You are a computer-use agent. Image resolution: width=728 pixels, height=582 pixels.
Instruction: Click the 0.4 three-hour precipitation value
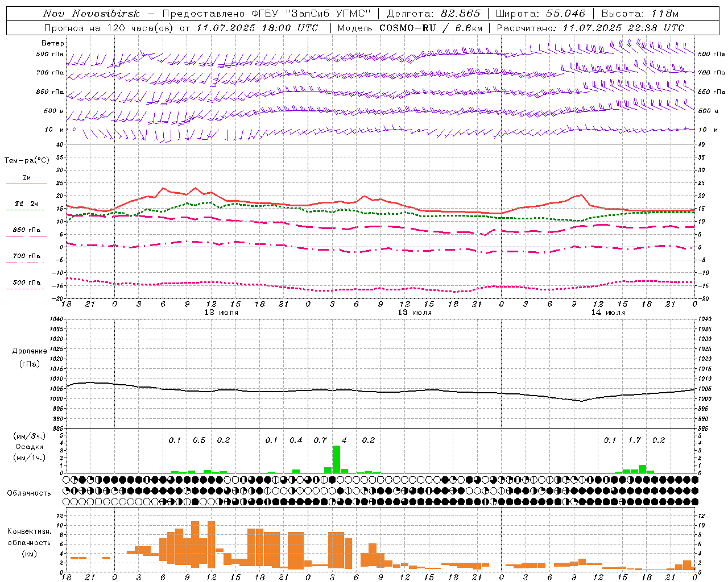pyautogui.click(x=296, y=440)
